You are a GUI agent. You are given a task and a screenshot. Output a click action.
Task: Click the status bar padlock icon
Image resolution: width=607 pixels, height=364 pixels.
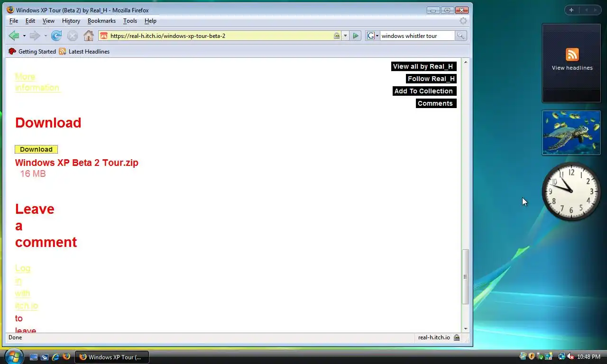[457, 337]
